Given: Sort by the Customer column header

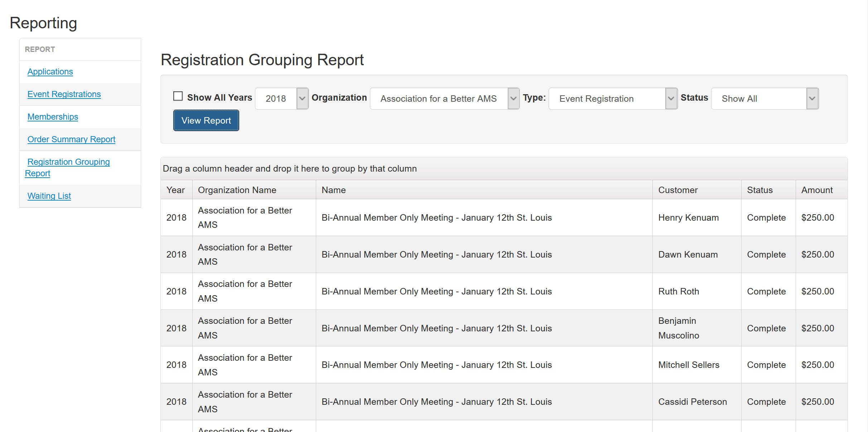Looking at the screenshot, I should [x=677, y=190].
